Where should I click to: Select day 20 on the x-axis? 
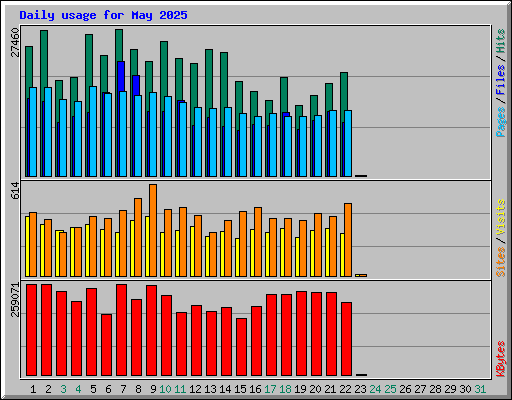(x=315, y=389)
